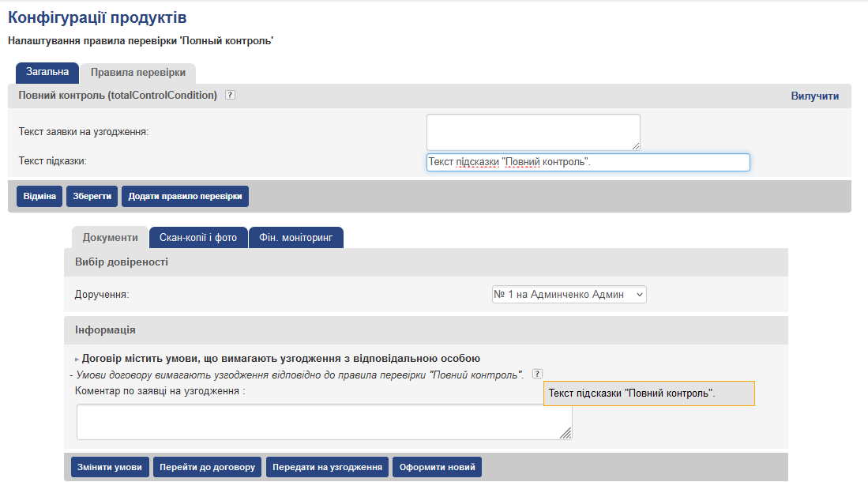Switch to Скан-копії і фото tab
Image resolution: width=868 pixels, height=482 pixels.
[198, 238]
